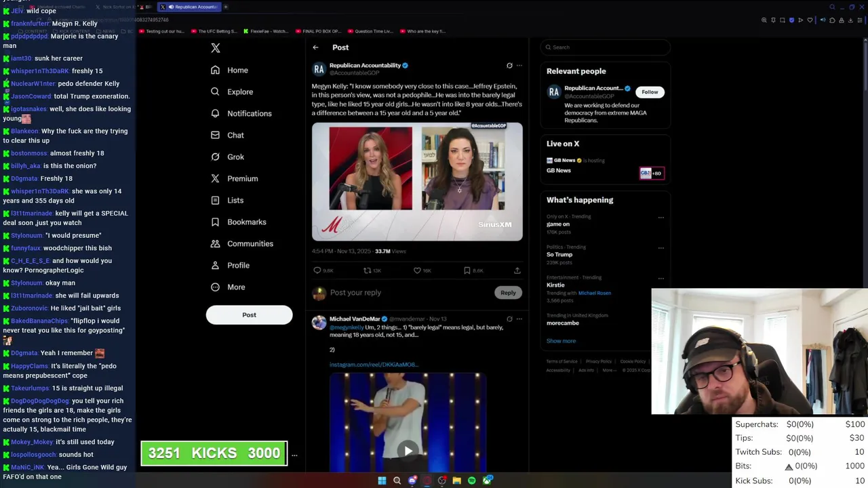Viewport: 868px width, 488px height.
Task: Open options for 'Kirstie' trend
Action: click(660, 279)
